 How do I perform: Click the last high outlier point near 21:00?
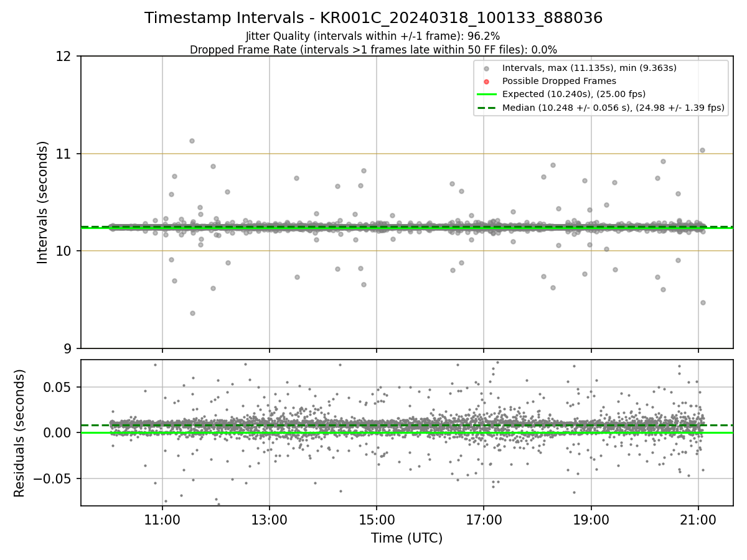702,150
